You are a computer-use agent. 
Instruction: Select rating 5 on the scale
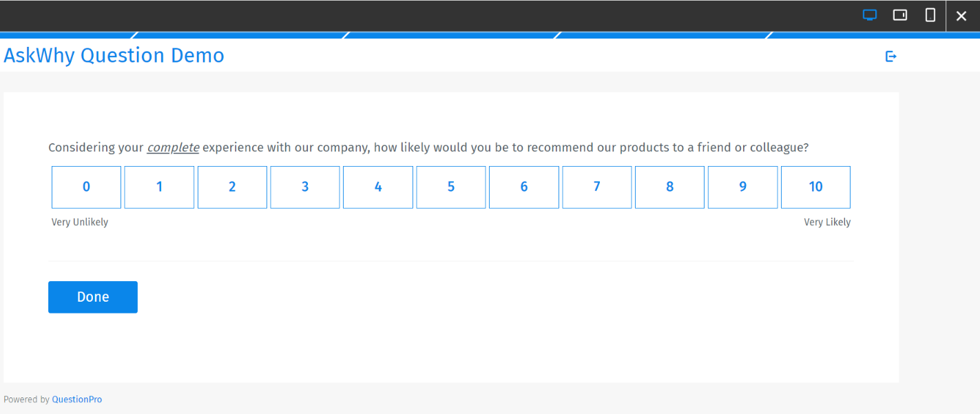[450, 187]
